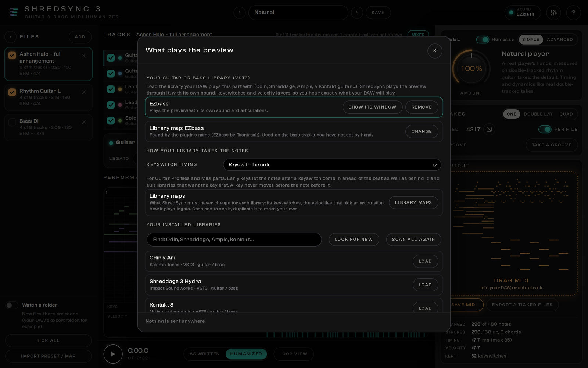Image resolution: width=588 pixels, height=368 pixels.
Task: Switch to the Advanced feel tab
Action: [x=560, y=39]
